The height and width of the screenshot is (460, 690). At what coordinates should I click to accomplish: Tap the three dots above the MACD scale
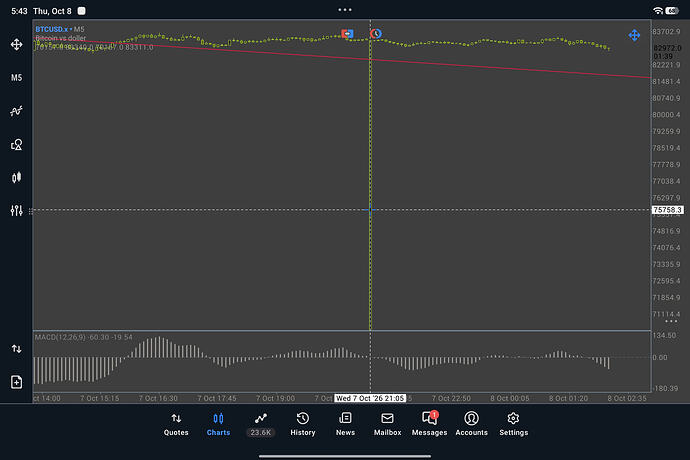671,321
